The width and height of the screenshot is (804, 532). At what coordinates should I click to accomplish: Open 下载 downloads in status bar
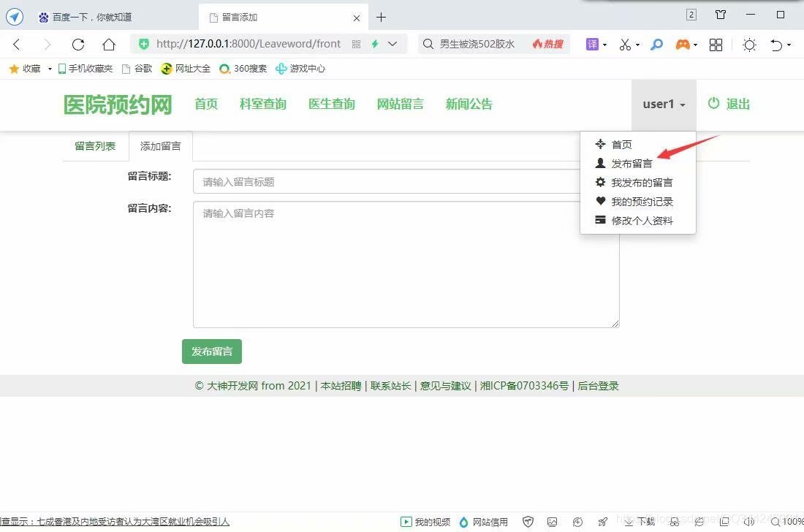(x=640, y=522)
